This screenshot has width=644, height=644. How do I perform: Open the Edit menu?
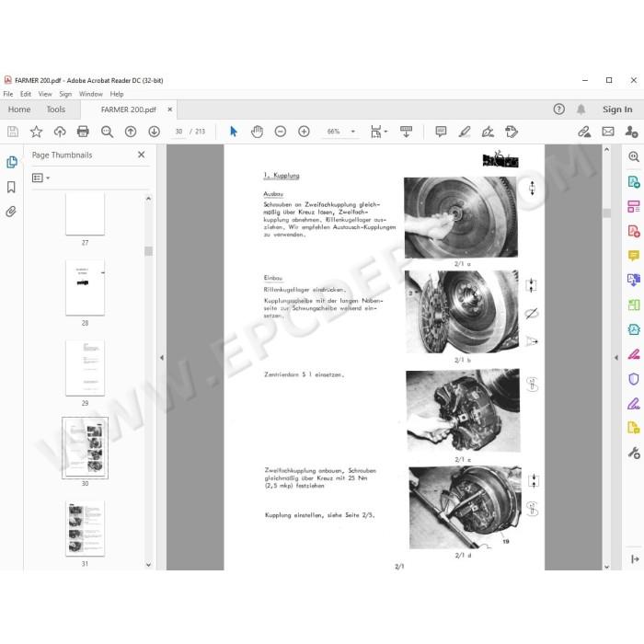[x=26, y=94]
